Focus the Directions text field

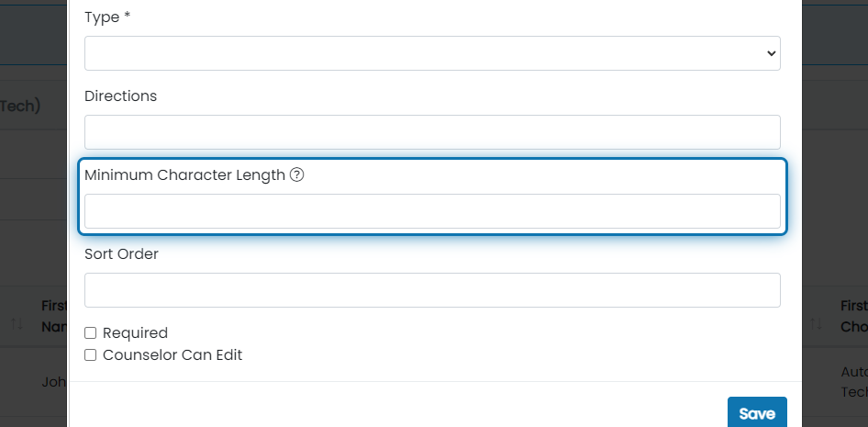pyautogui.click(x=432, y=132)
